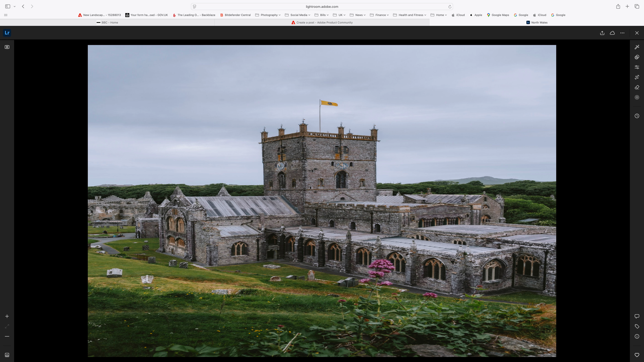This screenshot has height=362, width=644.
Task: Select the Crop and rotate tool
Action: pyautogui.click(x=637, y=77)
